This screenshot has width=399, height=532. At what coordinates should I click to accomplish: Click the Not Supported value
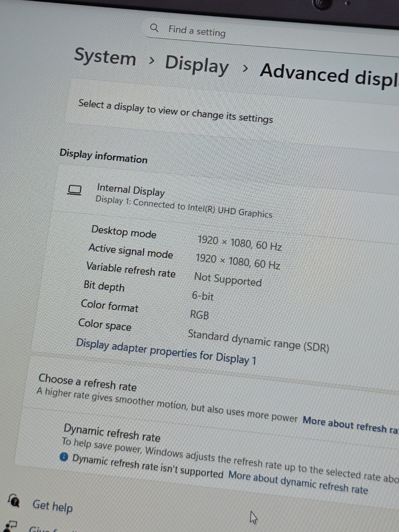pos(228,280)
